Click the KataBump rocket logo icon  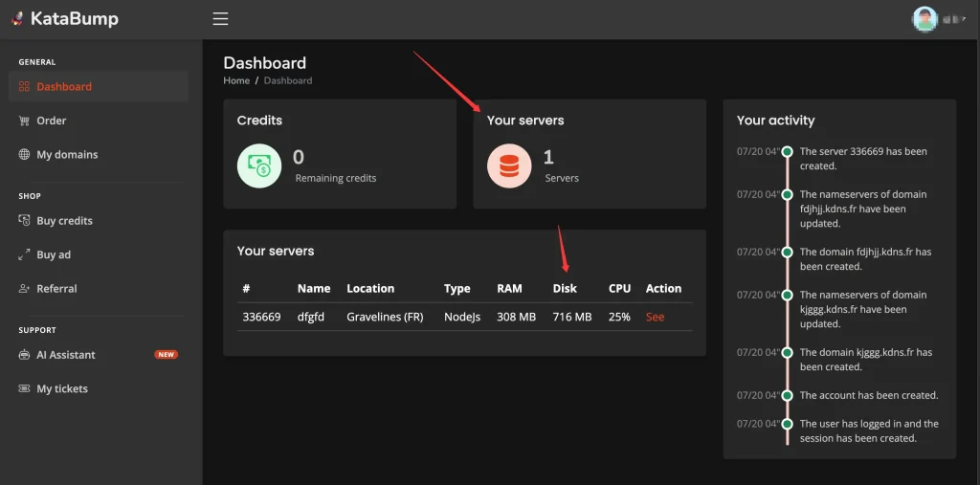click(17, 19)
